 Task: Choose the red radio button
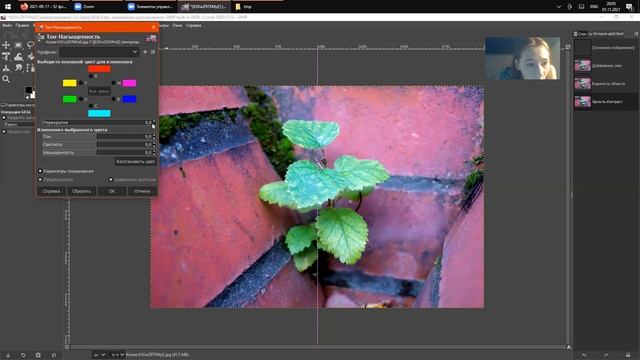(x=91, y=76)
